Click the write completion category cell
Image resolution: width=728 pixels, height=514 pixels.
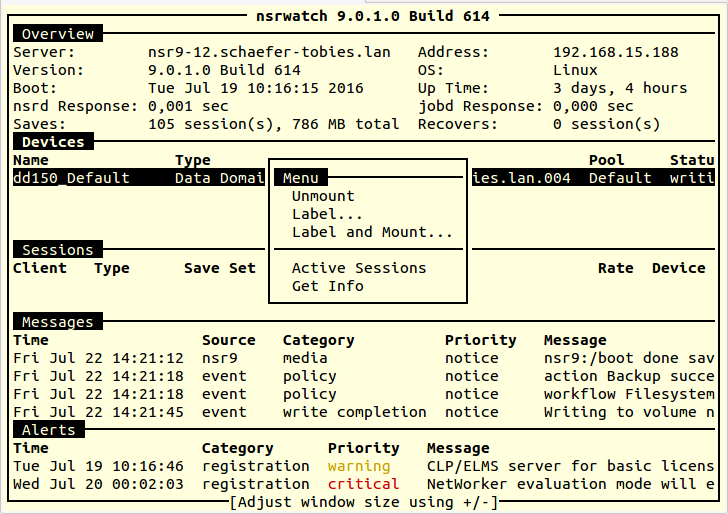coord(355,412)
